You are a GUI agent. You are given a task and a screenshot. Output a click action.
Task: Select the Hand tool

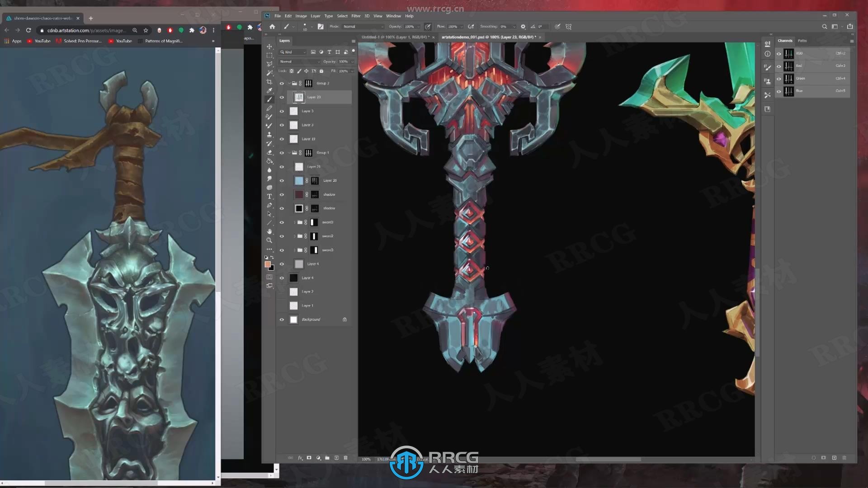(x=269, y=231)
